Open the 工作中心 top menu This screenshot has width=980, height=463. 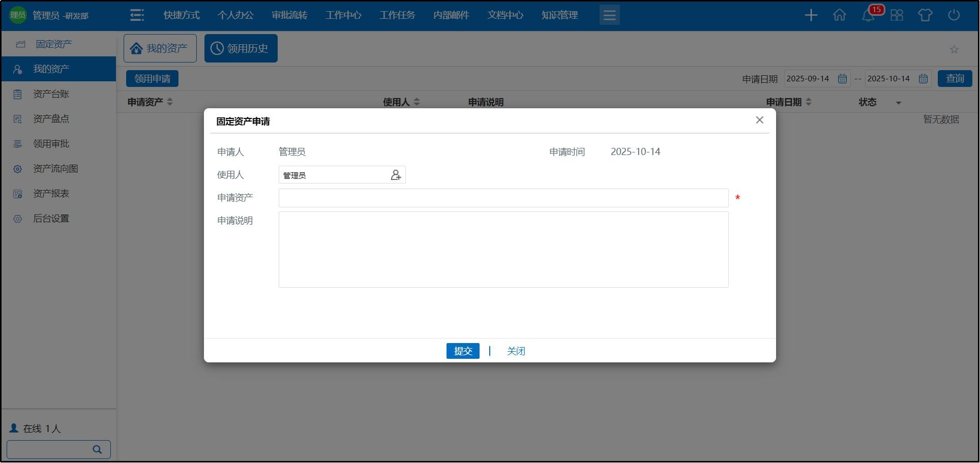click(x=343, y=15)
